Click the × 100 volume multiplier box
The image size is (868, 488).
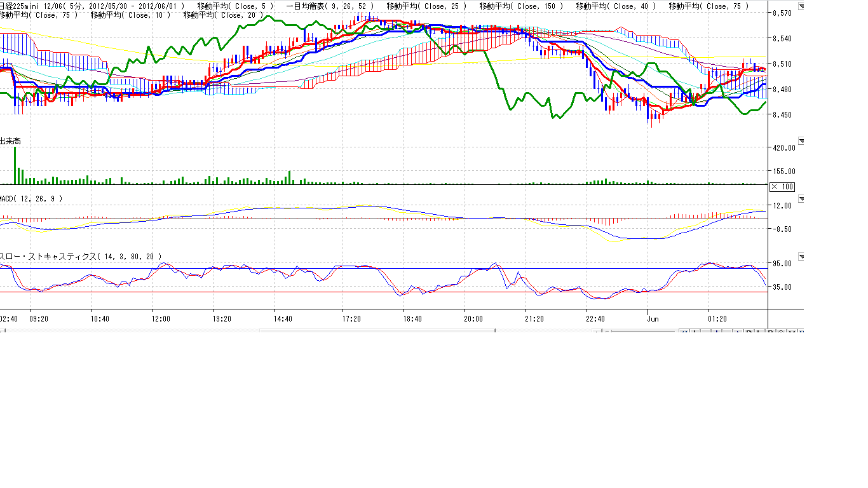(x=782, y=187)
